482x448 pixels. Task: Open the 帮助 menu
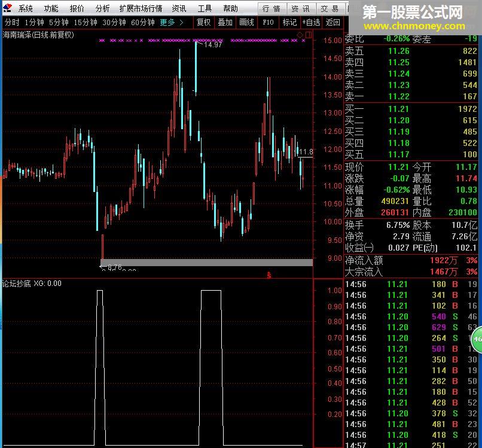231,8
